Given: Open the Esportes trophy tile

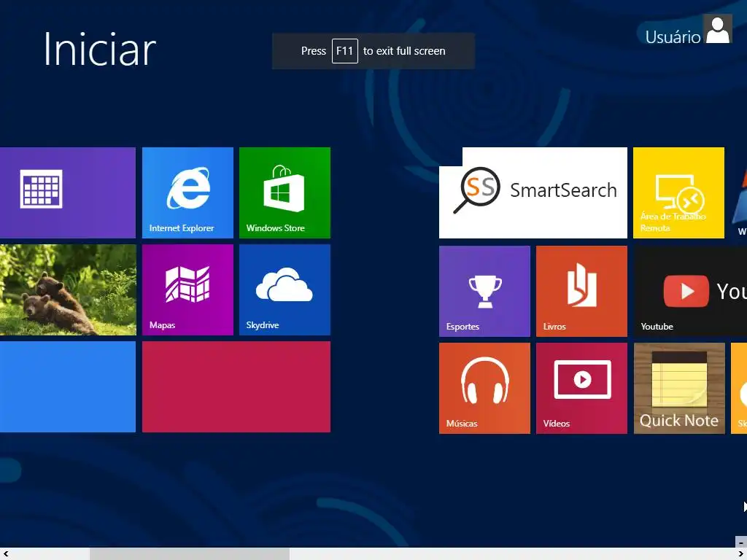Looking at the screenshot, I should click(484, 291).
